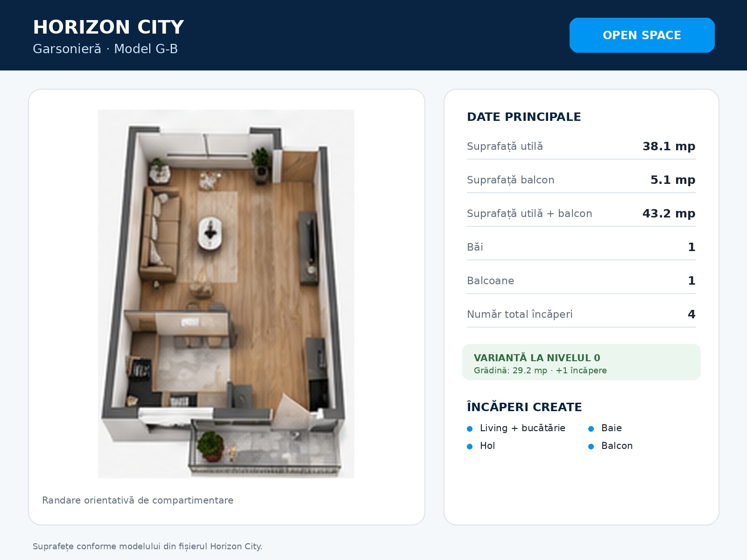
Task: Click the Băi count row
Action: (581, 247)
